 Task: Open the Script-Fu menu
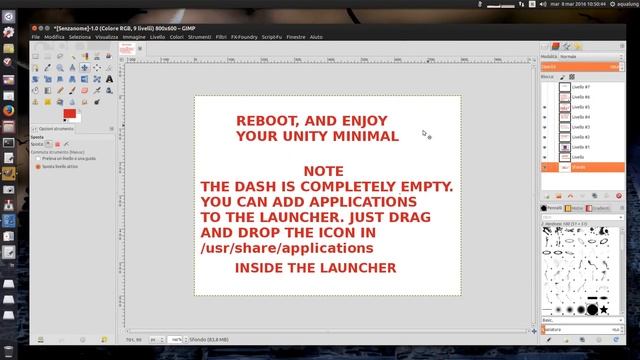click(x=271, y=37)
